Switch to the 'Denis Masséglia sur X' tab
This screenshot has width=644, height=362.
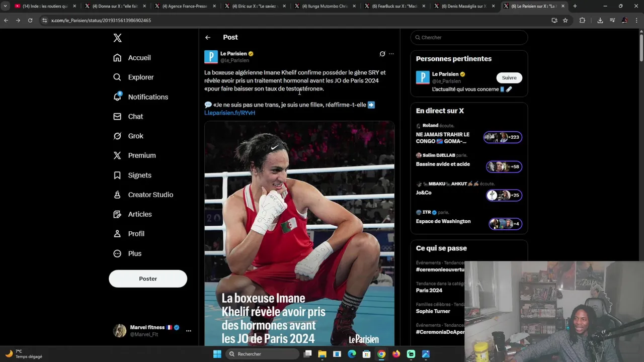tap(464, 6)
